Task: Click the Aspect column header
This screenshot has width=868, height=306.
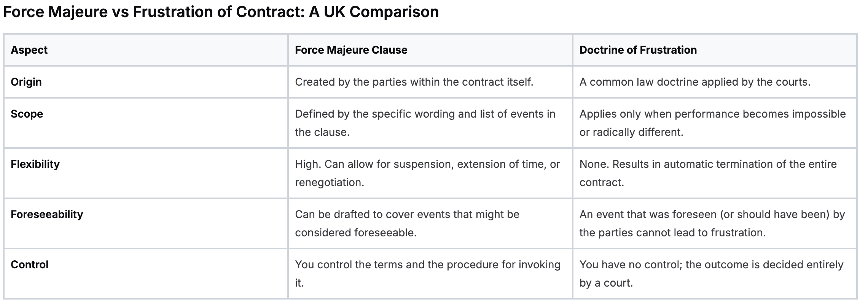Action: coord(29,50)
